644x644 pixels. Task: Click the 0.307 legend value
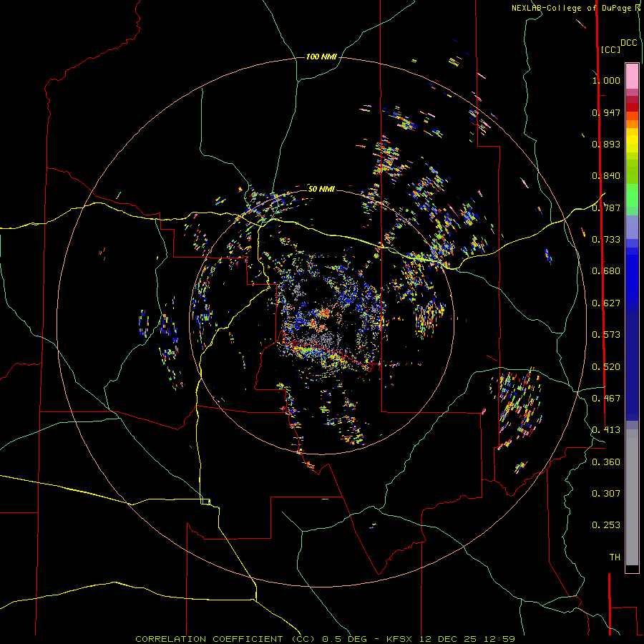click(606, 494)
